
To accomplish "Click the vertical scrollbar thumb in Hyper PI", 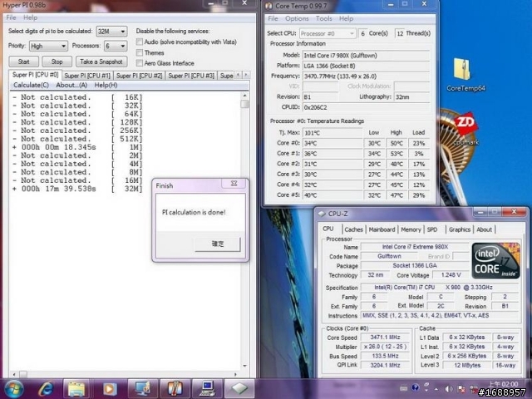I will click(244, 104).
